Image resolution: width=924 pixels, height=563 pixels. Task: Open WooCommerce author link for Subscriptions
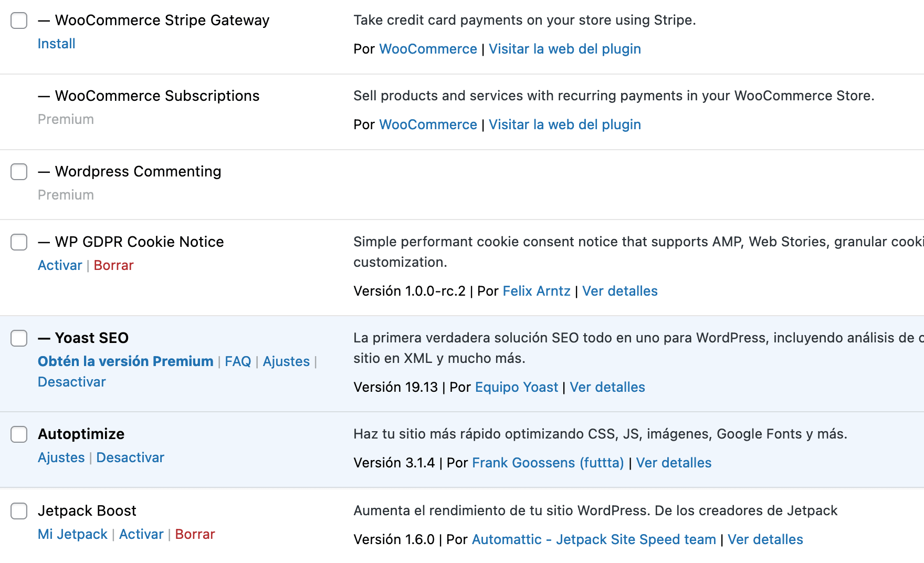(x=428, y=124)
